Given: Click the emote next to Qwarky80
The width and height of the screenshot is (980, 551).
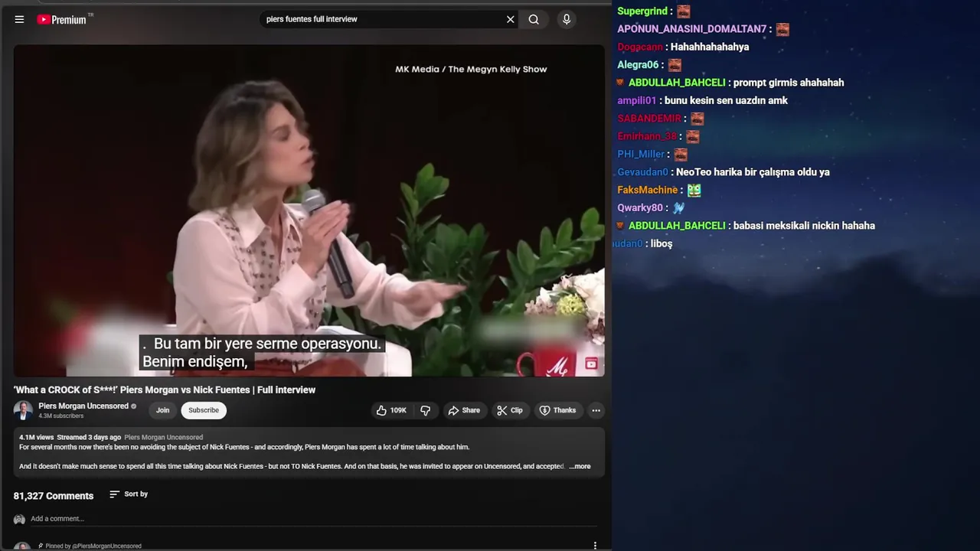Looking at the screenshot, I should click(x=678, y=207).
